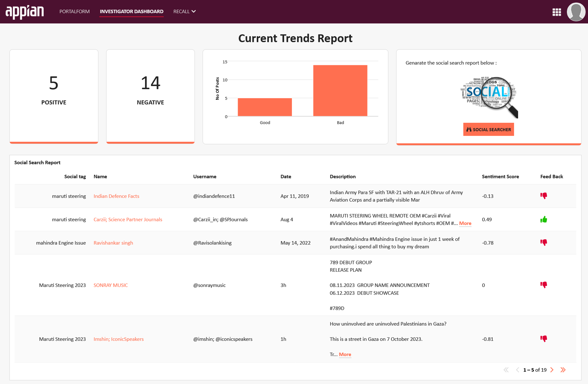Click username @indiandefence11
Viewport: 588px width, 384px height.
point(214,196)
